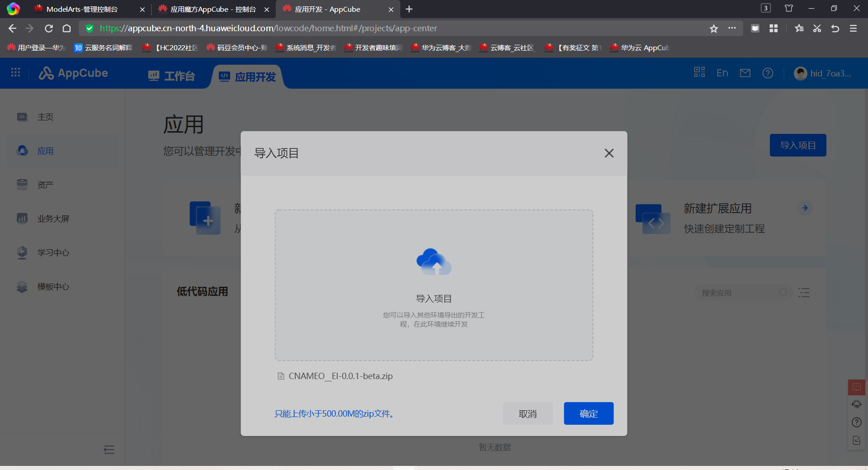Click the search magnifier icon

tap(783, 293)
